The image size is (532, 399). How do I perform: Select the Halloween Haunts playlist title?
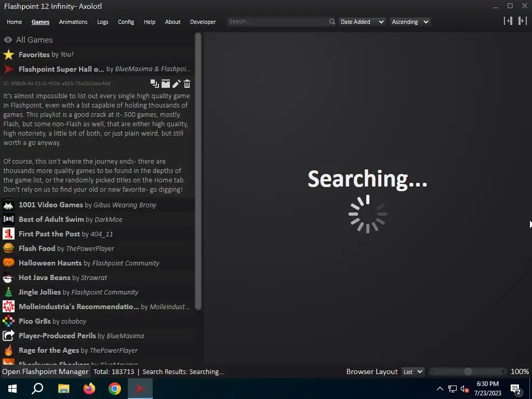[50, 263]
